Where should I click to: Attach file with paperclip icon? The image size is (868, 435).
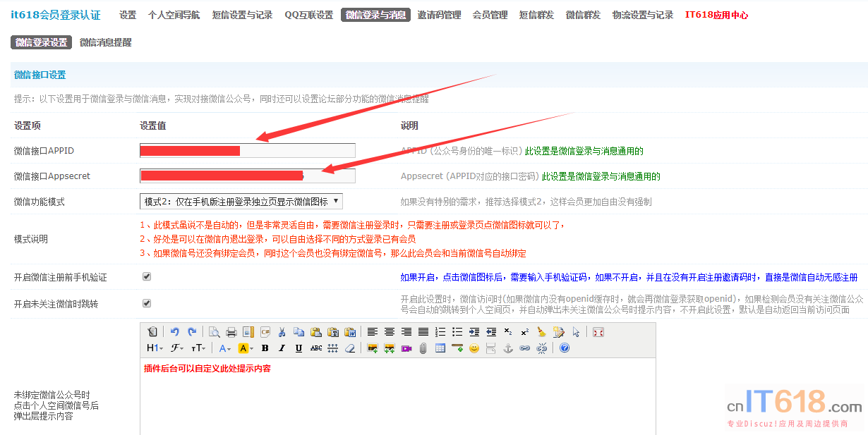point(423,348)
